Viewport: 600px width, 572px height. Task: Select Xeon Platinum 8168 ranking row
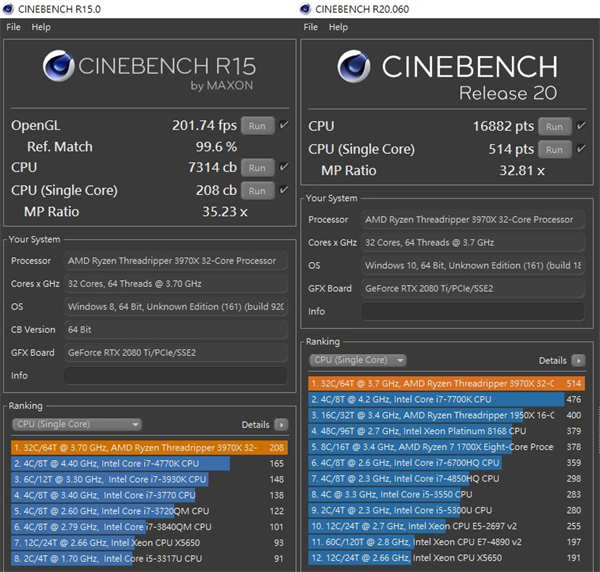(447, 431)
